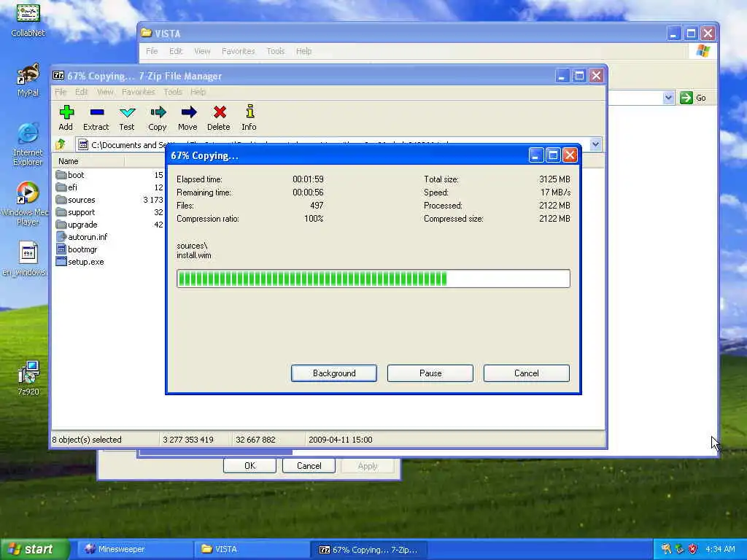Open Help menu in 7-Zip File Manager
Viewport: 747px width, 560px height.
pos(198,92)
